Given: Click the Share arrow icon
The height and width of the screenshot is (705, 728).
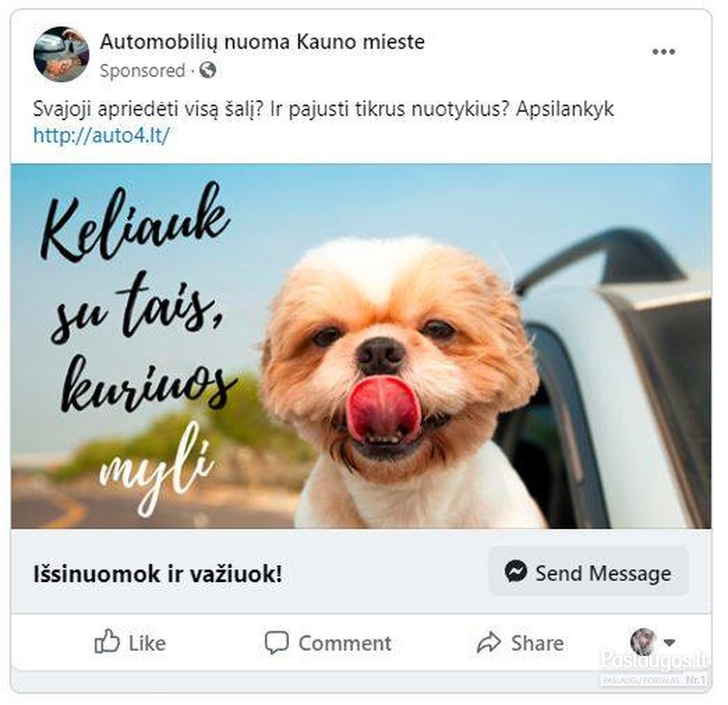Looking at the screenshot, I should tap(489, 642).
